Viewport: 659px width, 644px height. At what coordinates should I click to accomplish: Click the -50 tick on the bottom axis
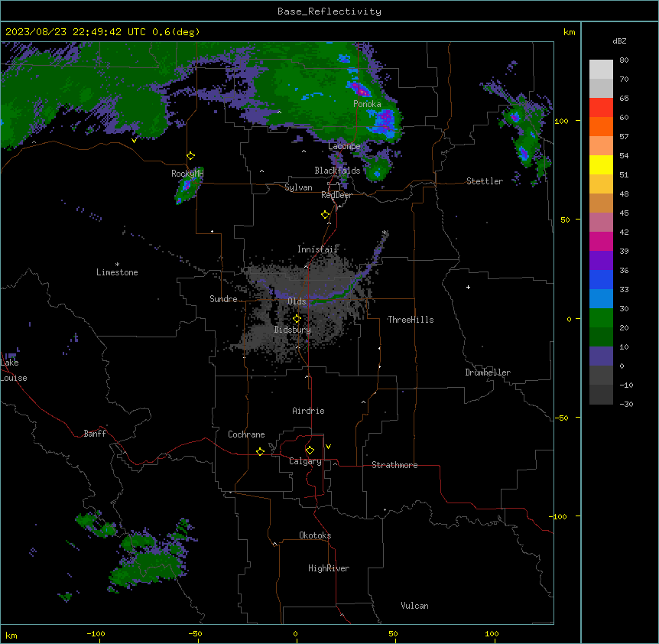click(x=195, y=633)
